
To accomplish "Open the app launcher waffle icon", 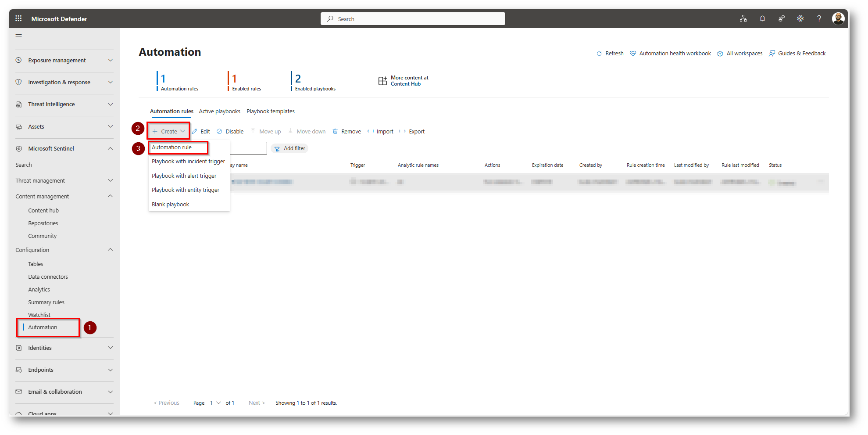I will [18, 18].
